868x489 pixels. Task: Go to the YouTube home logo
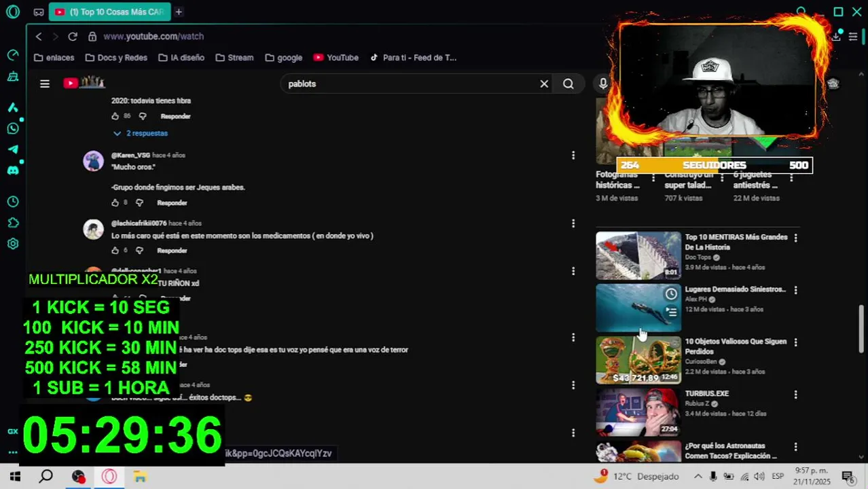tap(84, 83)
